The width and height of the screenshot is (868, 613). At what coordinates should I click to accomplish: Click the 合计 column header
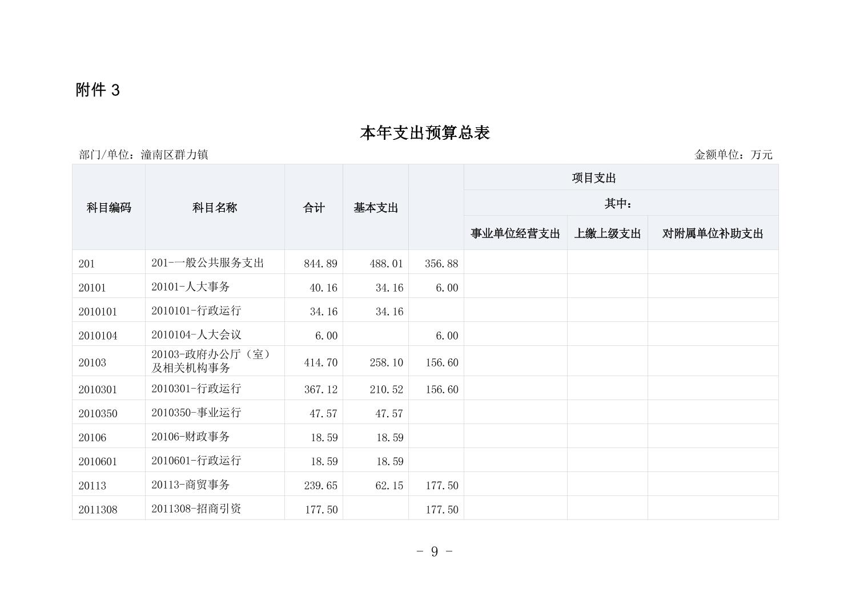tap(314, 208)
